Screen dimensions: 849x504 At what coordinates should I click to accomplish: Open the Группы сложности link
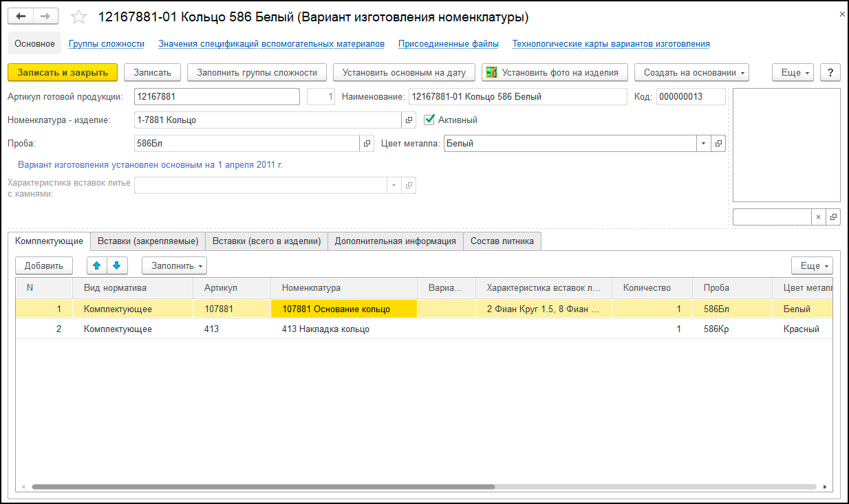pos(107,44)
